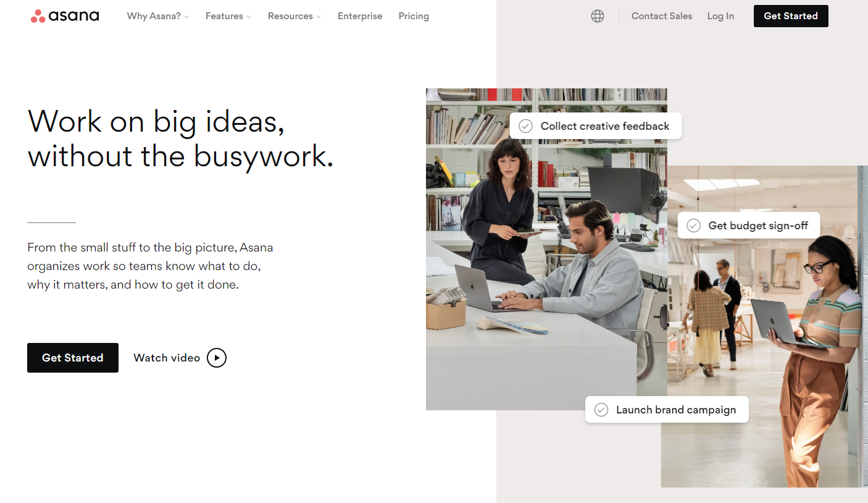Image resolution: width=868 pixels, height=503 pixels.
Task: Go to the Enterprise page
Action: pyautogui.click(x=360, y=16)
